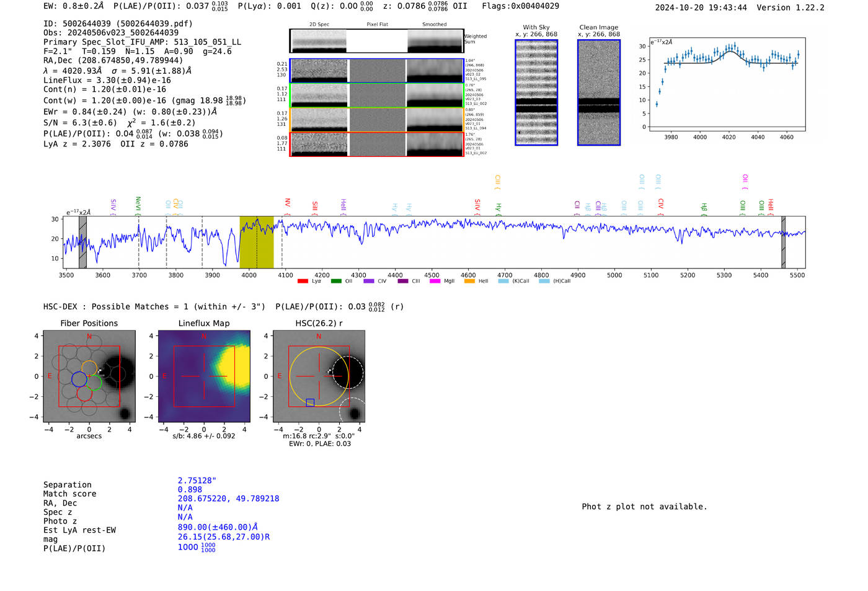Click the 208.675220, 49.789218 coordinates
Screen dimensions: 868x591
228,499
